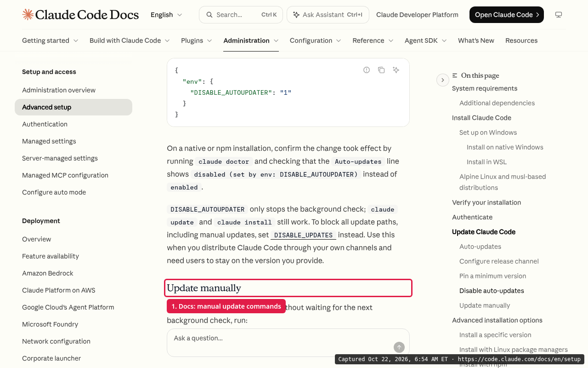Select the Advanced setup sidebar item
The image size is (588, 368).
[x=73, y=107]
